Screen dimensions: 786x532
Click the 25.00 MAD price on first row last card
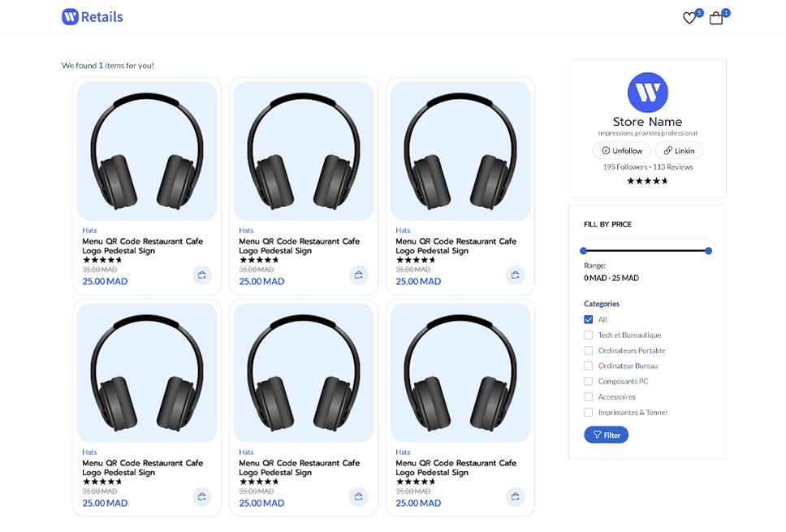coord(418,281)
